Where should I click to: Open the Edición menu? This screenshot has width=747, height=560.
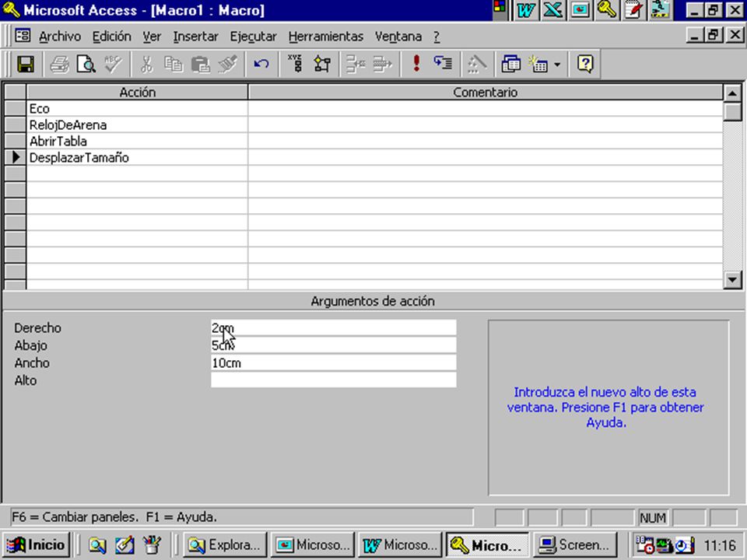(111, 37)
